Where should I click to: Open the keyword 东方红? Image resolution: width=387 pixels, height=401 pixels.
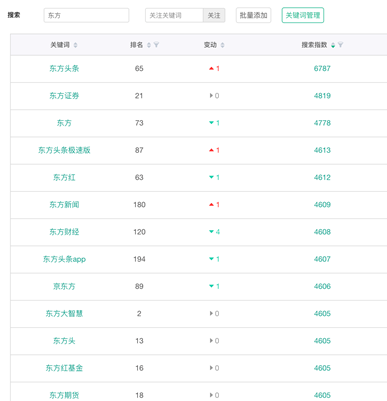pos(64,178)
